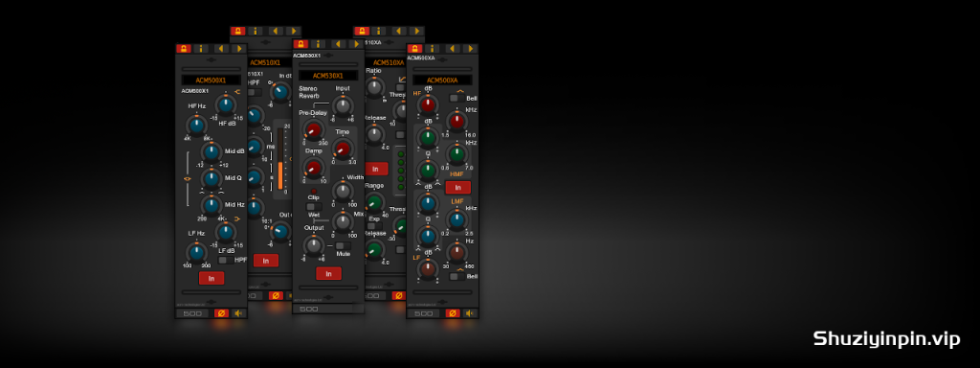Click the lock icon on ACM500X1 module
The width and height of the screenshot is (980, 368).
click(x=184, y=48)
